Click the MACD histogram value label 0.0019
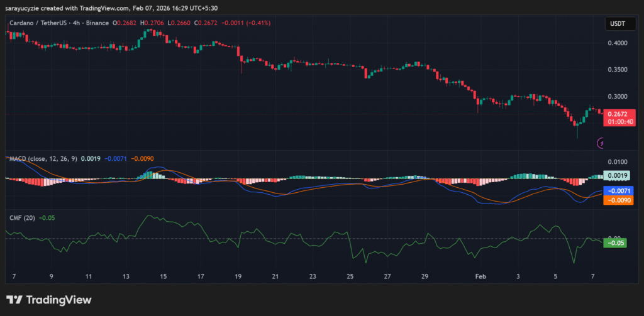This screenshot has height=316, width=644. click(616, 176)
